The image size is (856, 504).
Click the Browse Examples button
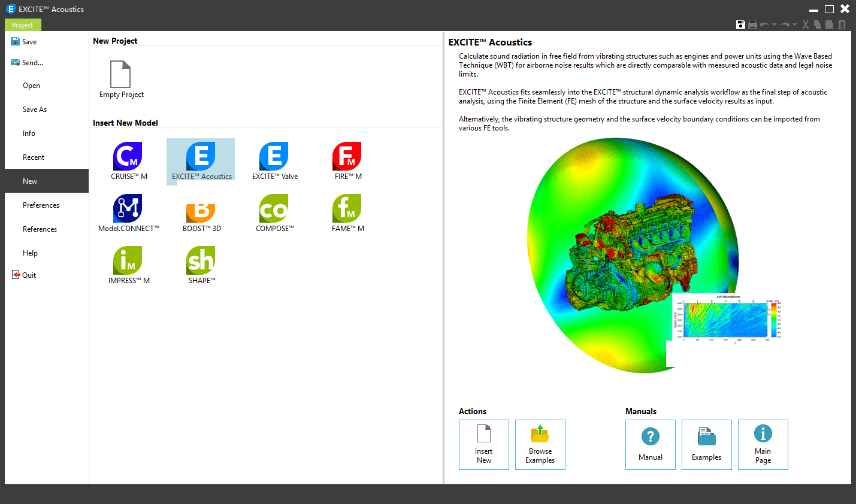coord(540,445)
